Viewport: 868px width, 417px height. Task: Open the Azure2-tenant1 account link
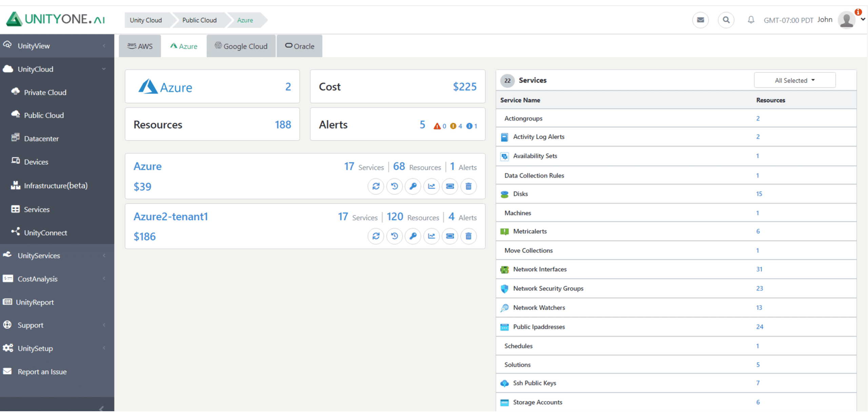[171, 216]
